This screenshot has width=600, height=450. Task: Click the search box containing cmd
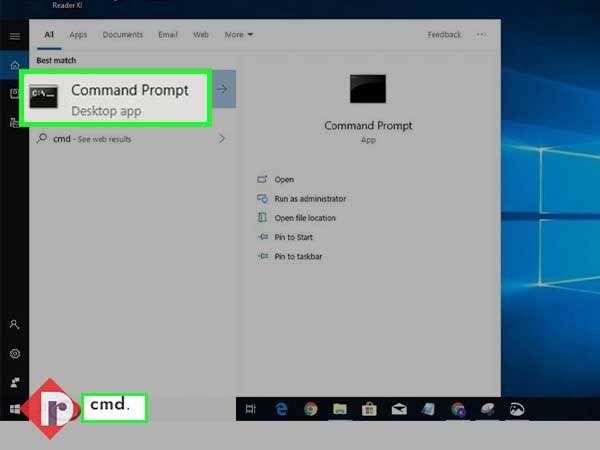tap(114, 408)
